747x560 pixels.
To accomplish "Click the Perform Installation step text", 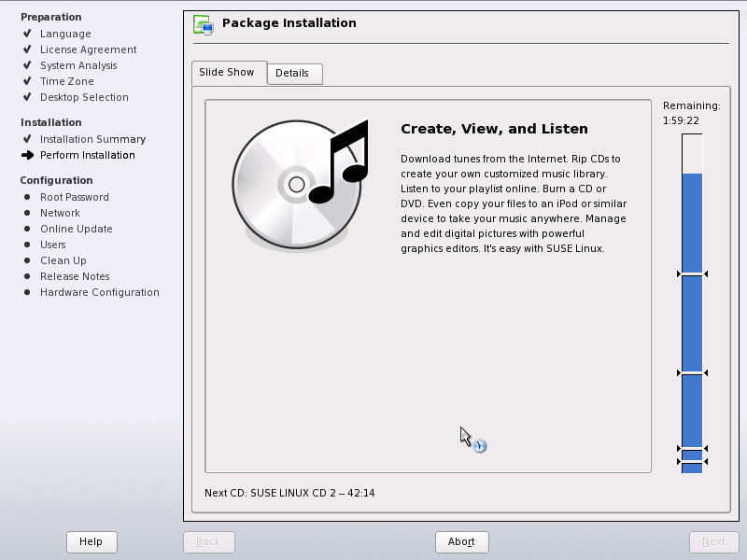I will pyautogui.click(x=87, y=155).
